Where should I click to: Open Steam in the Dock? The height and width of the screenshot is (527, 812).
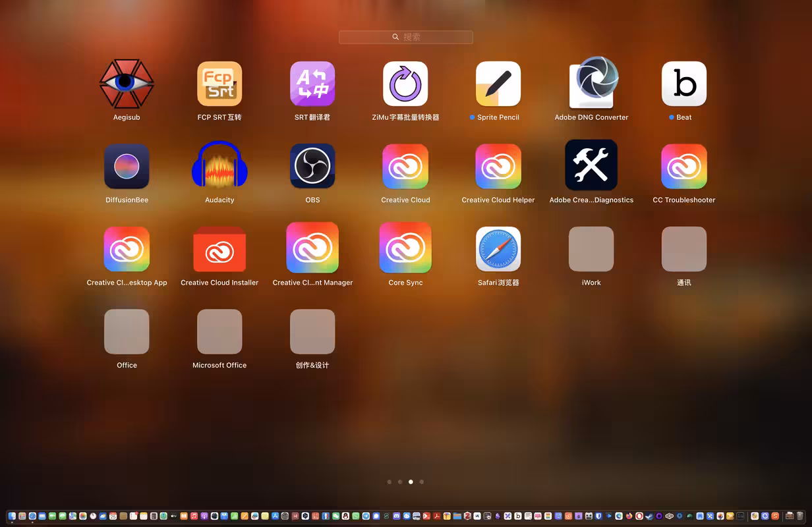tap(649, 516)
